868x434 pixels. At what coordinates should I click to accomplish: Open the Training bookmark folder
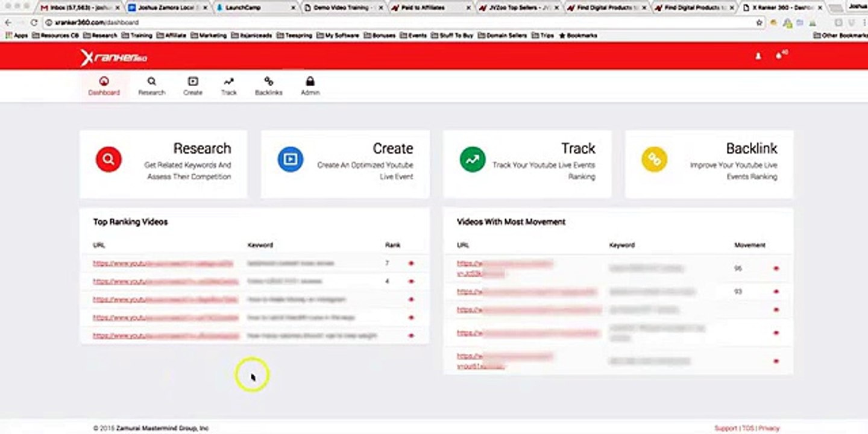pyautogui.click(x=137, y=36)
